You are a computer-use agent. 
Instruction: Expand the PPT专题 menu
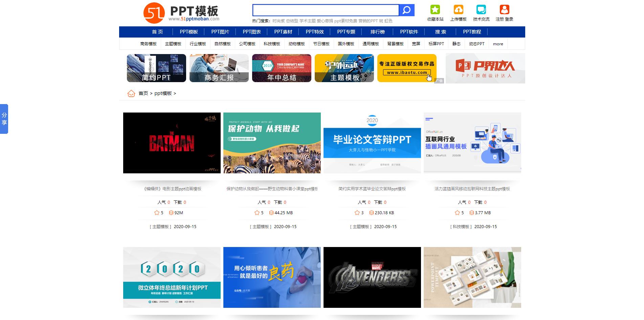pos(346,32)
